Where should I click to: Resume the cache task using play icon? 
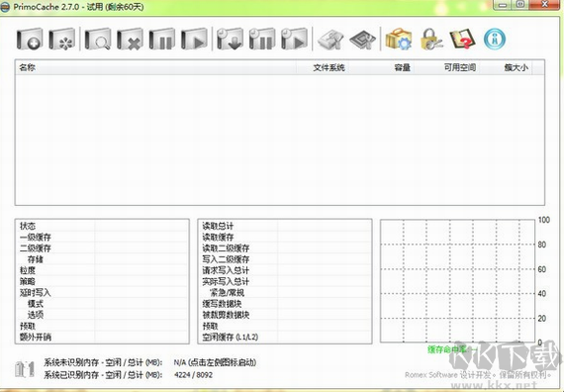(x=194, y=39)
